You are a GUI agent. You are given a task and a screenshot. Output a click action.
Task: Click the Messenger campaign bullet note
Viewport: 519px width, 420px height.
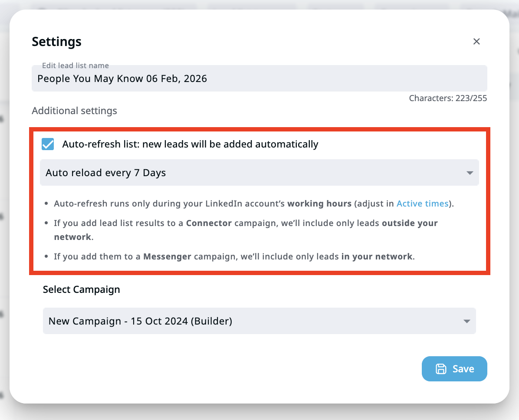(x=234, y=256)
